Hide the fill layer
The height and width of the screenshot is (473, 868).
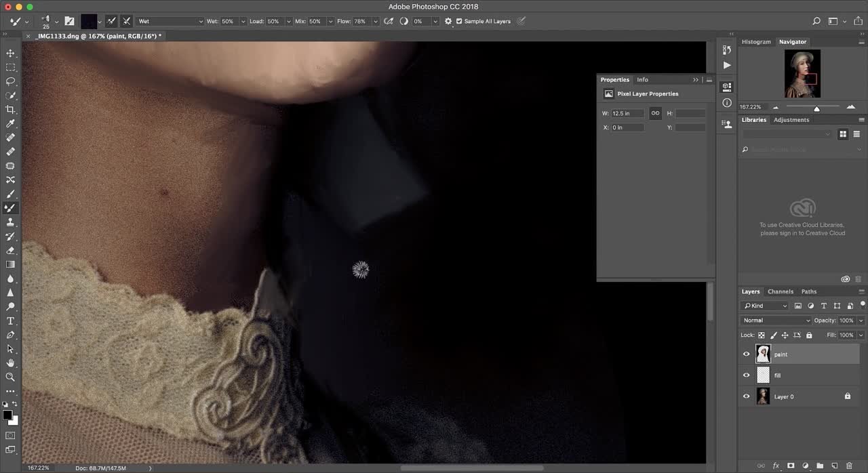[747, 375]
